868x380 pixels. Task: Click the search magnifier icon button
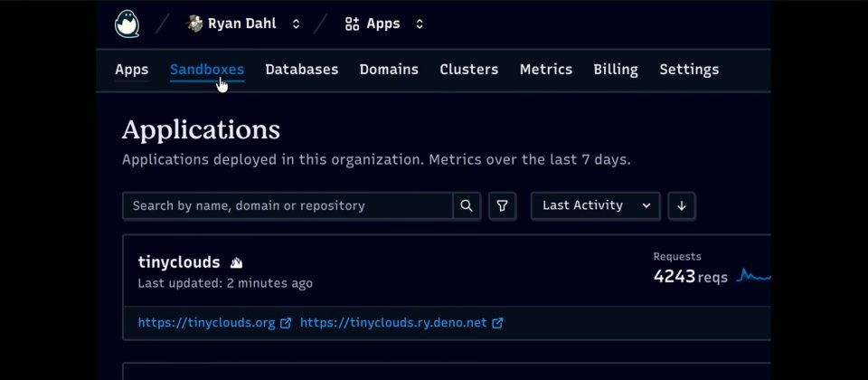467,205
